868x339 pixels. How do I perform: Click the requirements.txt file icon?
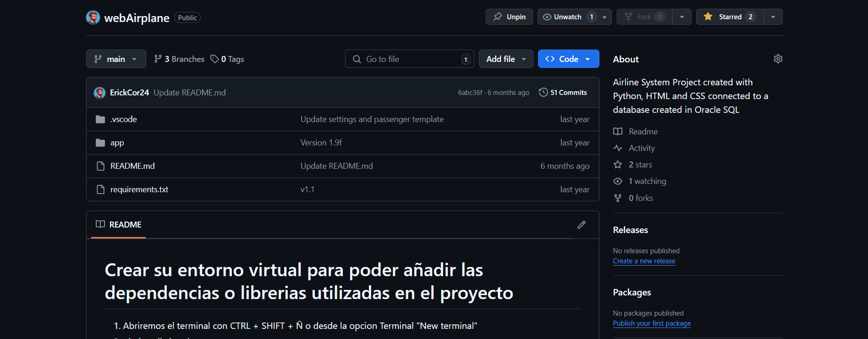pos(100,189)
